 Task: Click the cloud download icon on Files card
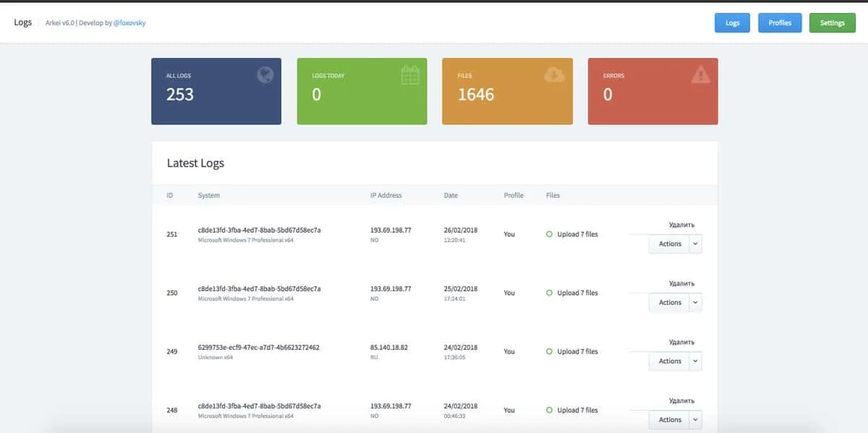[554, 74]
